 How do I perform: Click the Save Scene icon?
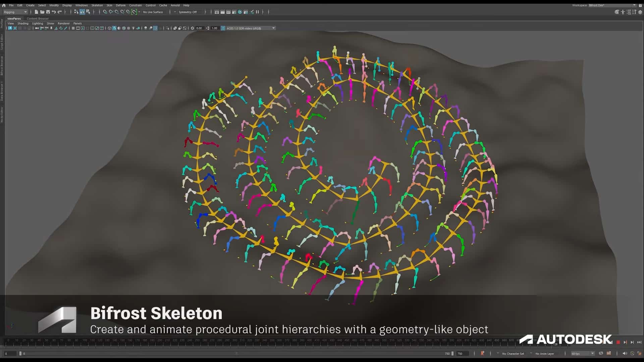pyautogui.click(x=48, y=12)
